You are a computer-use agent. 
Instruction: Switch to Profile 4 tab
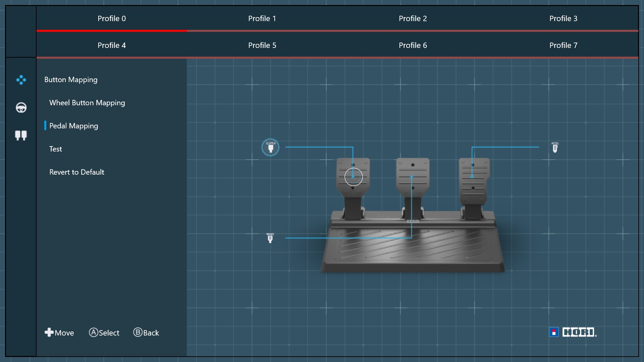111,45
